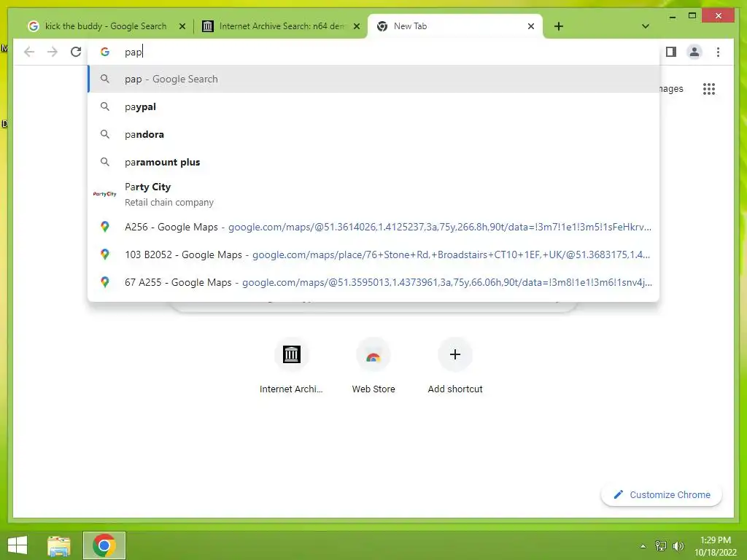Select the Party City suggestion
This screenshot has width=747, height=560.
374,194
